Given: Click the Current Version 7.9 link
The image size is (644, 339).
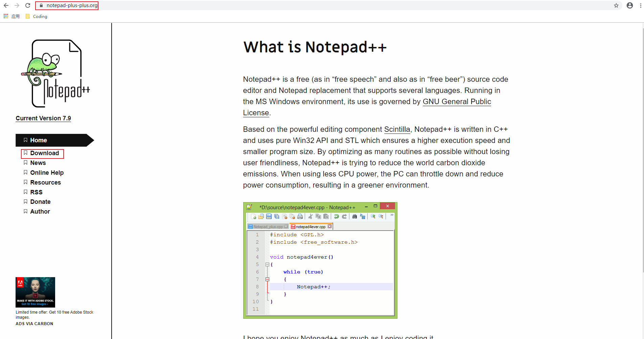Looking at the screenshot, I should (43, 118).
